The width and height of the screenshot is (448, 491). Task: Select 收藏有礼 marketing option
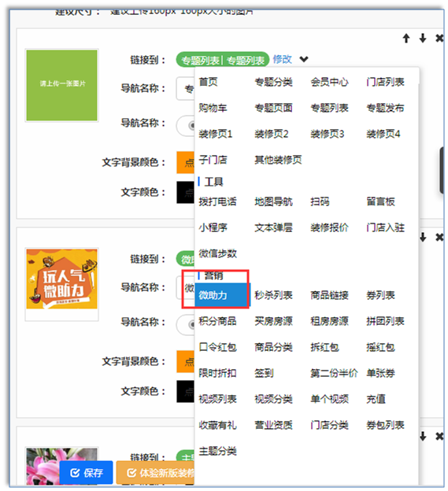218,425
